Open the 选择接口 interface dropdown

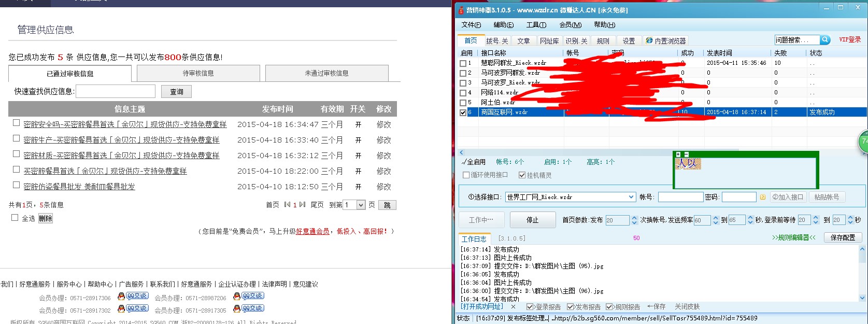[x=631, y=197]
